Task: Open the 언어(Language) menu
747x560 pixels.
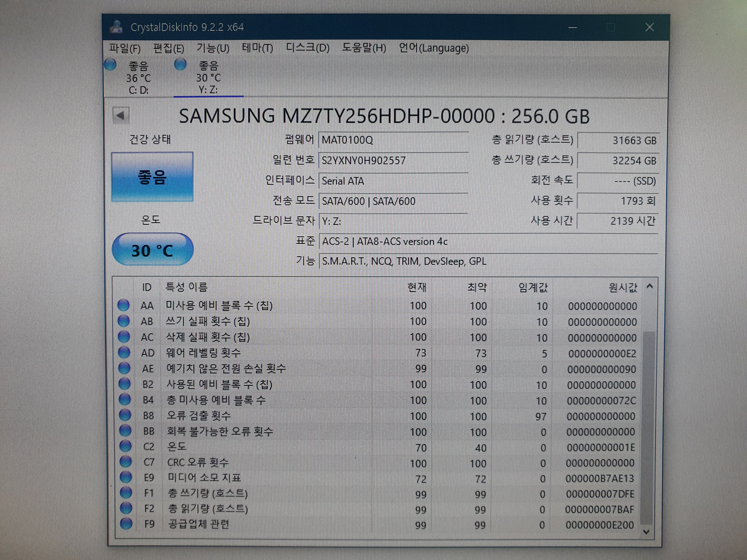Action: click(x=434, y=48)
